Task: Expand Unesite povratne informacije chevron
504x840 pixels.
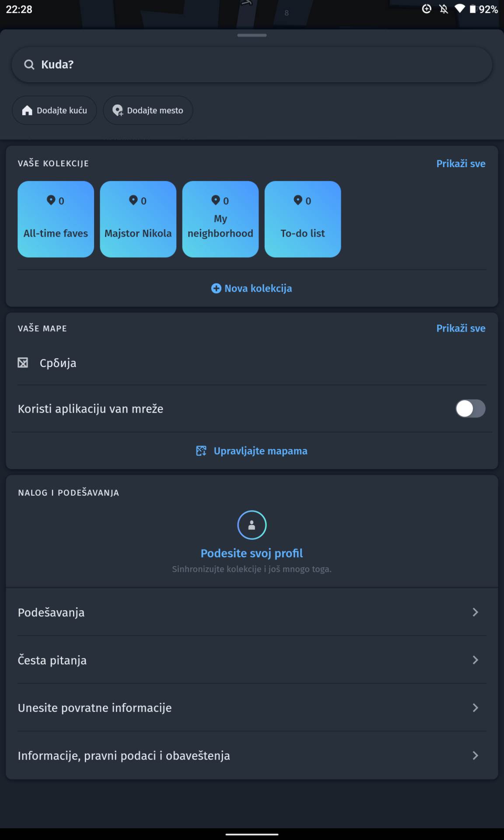Action: pyautogui.click(x=476, y=707)
